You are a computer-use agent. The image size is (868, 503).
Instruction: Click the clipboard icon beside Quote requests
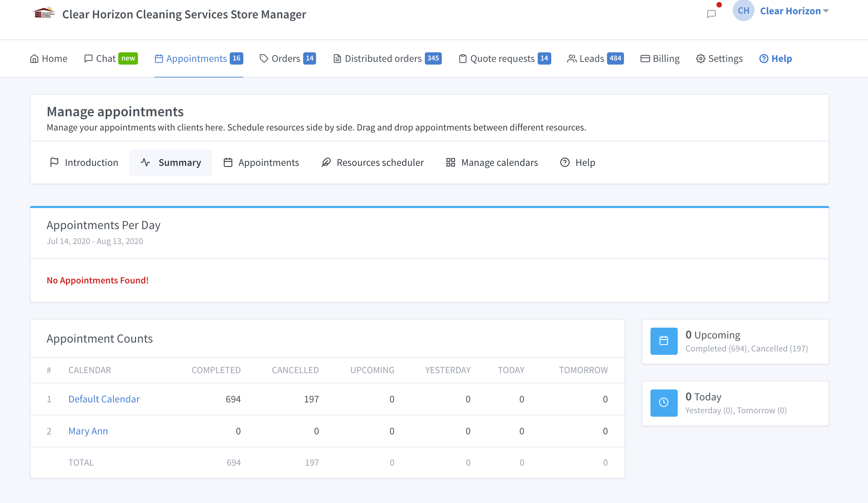pos(463,58)
